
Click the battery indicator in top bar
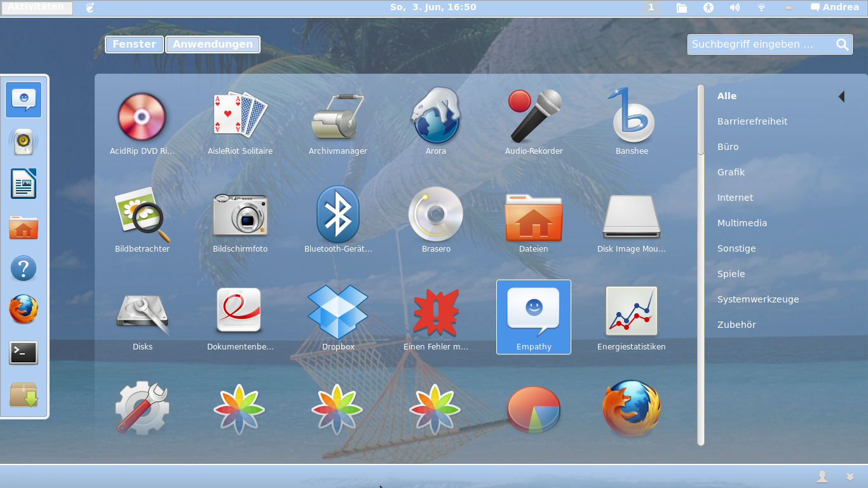pyautogui.click(x=789, y=8)
